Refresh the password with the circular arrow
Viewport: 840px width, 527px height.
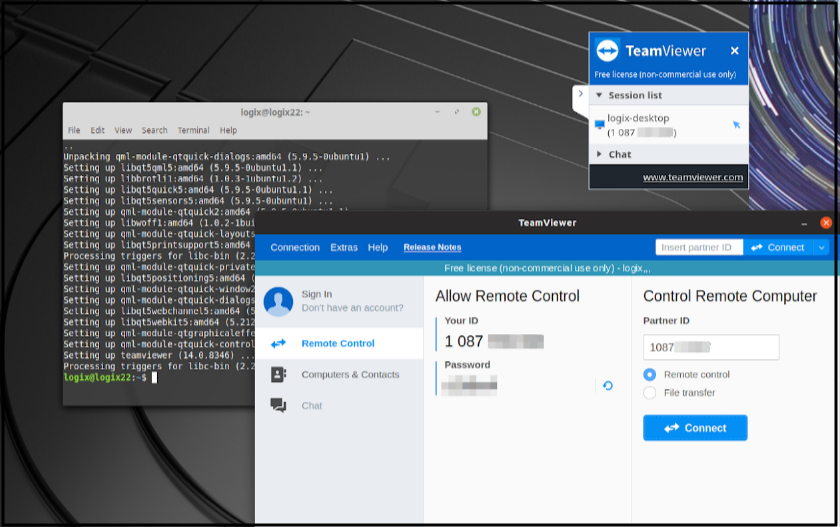608,386
